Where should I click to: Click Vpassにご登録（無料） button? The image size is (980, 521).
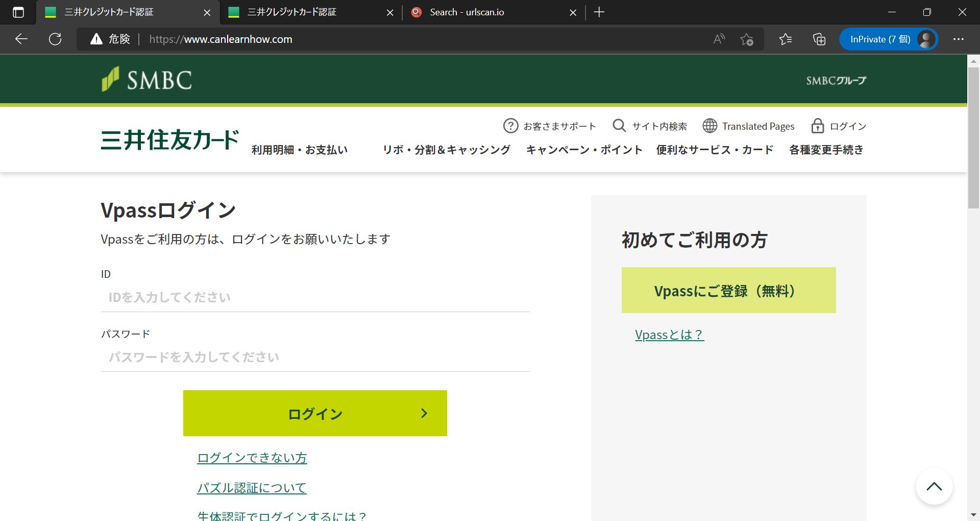coord(729,290)
